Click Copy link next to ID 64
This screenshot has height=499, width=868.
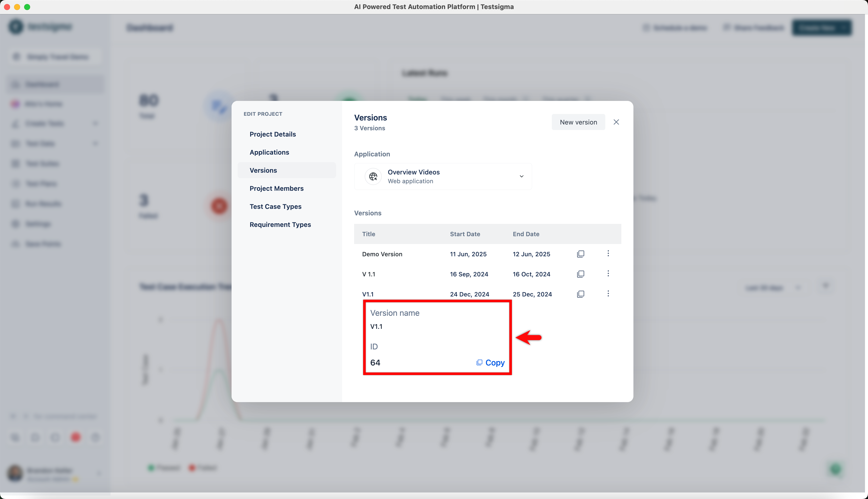[x=491, y=363]
